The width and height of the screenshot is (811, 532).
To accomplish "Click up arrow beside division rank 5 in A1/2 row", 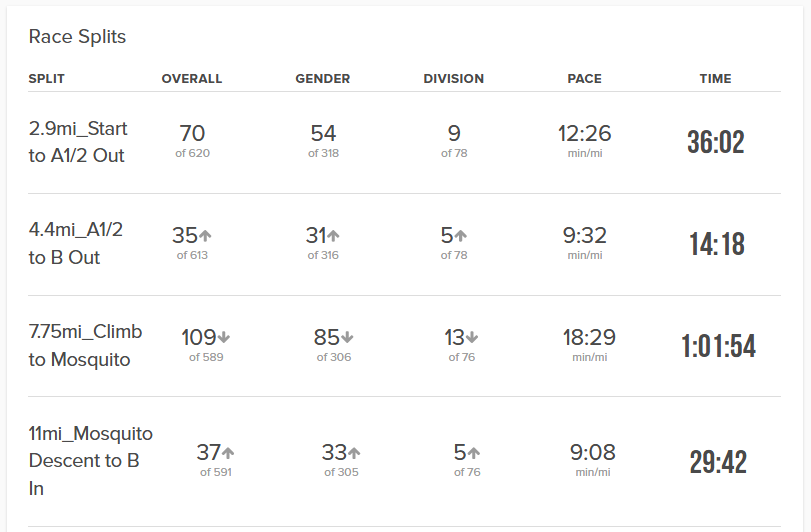I will click(x=461, y=236).
